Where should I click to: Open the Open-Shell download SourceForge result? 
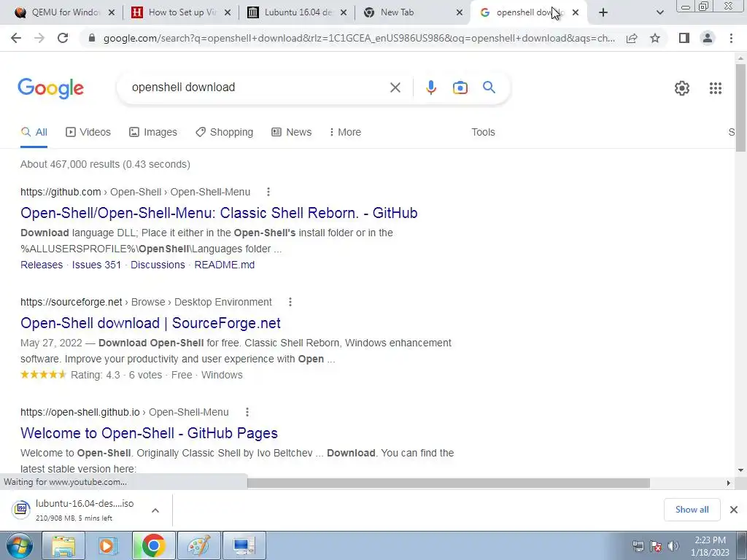click(x=150, y=323)
